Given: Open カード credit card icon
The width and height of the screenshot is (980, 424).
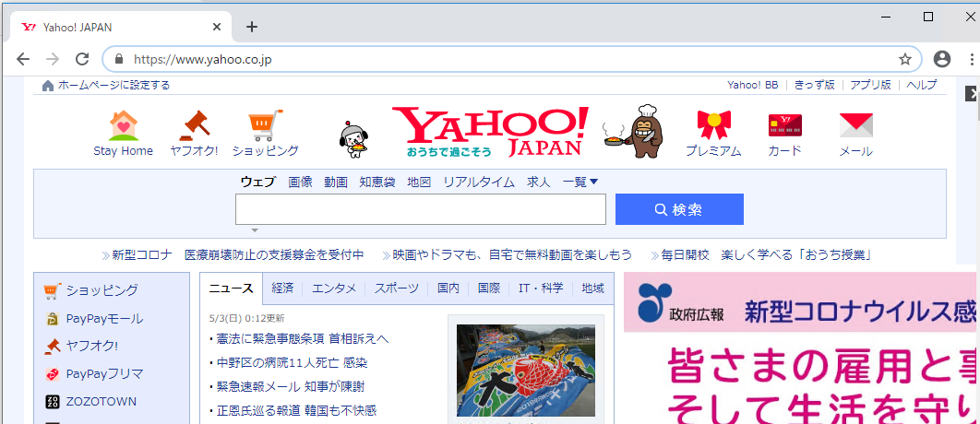Looking at the screenshot, I should [x=785, y=126].
